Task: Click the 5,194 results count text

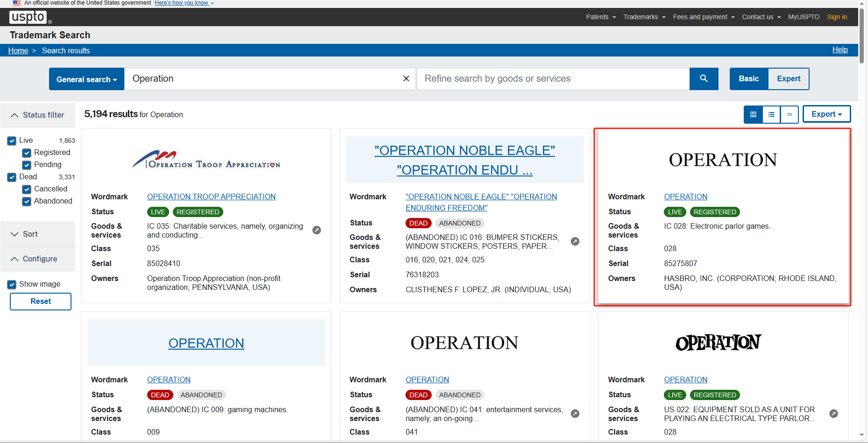Action: [111, 114]
